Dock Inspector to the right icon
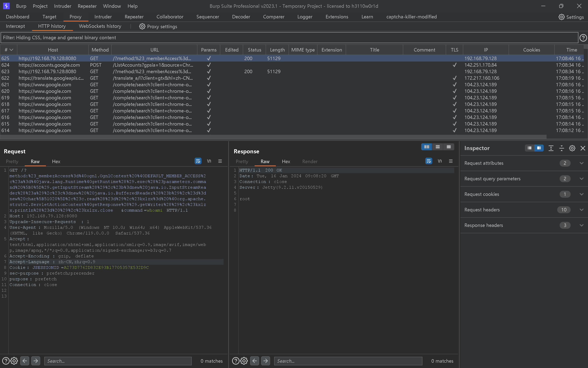588x368 pixels. pyautogui.click(x=539, y=148)
